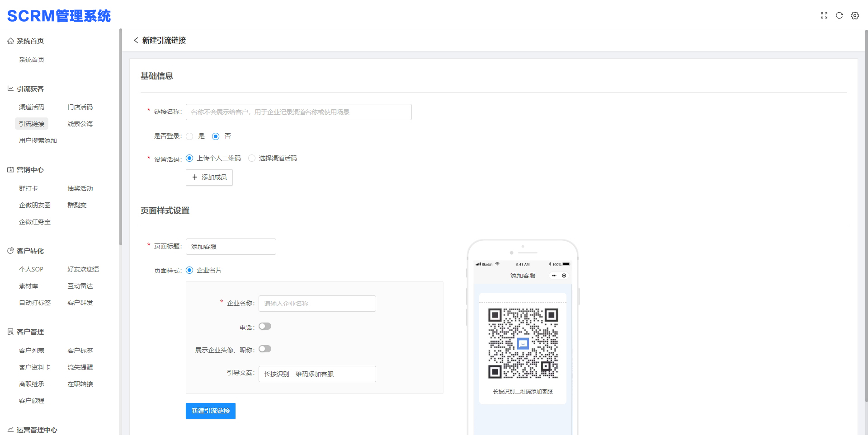868x435 pixels.
Task: Open 客户旅程 menu item
Action: (32, 401)
